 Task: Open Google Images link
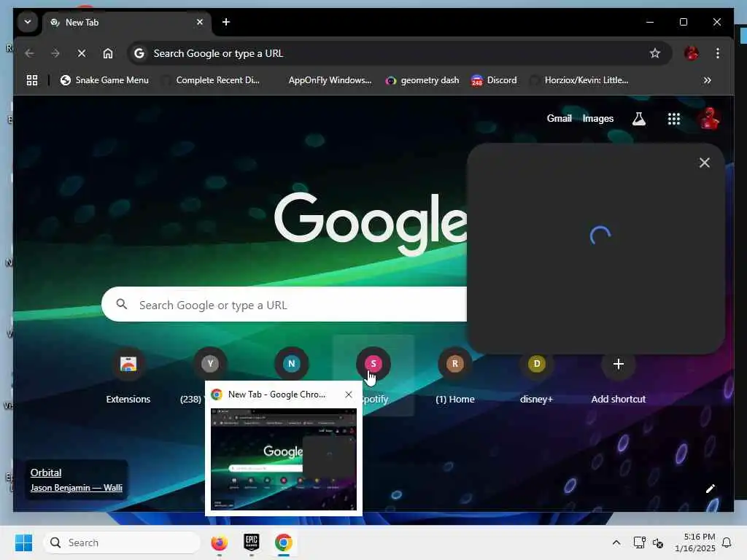coord(598,119)
